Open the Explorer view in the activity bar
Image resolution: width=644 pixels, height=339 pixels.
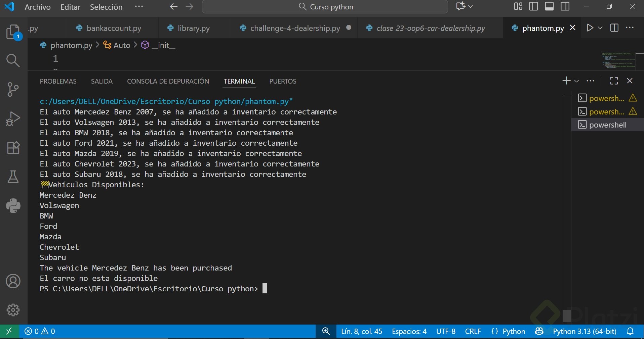click(x=13, y=33)
